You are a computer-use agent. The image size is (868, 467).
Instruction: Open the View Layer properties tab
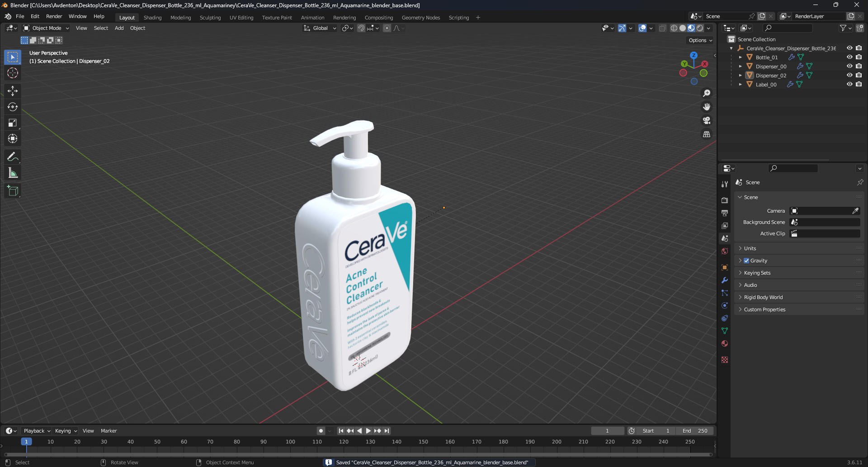point(725,225)
